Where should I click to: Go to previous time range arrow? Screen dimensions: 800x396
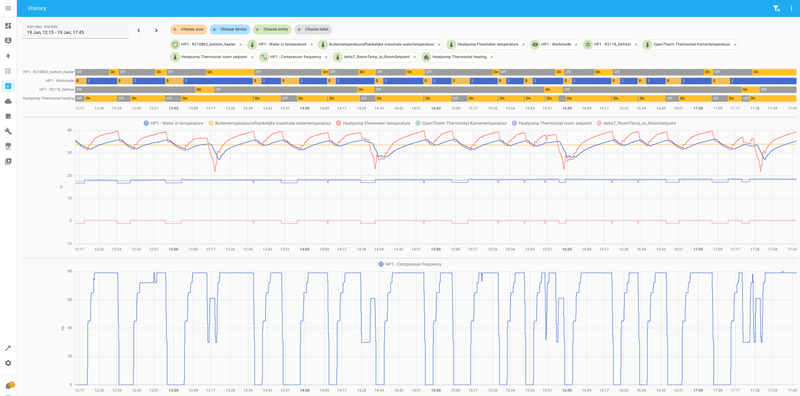[x=139, y=31]
